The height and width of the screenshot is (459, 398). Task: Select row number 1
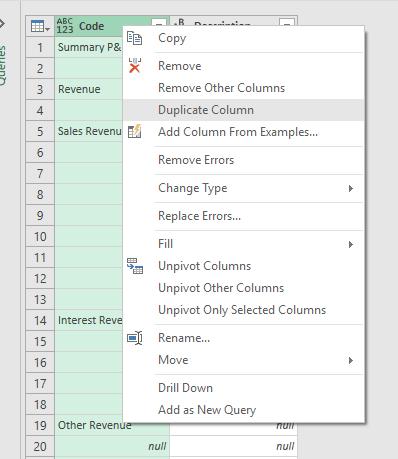40,47
